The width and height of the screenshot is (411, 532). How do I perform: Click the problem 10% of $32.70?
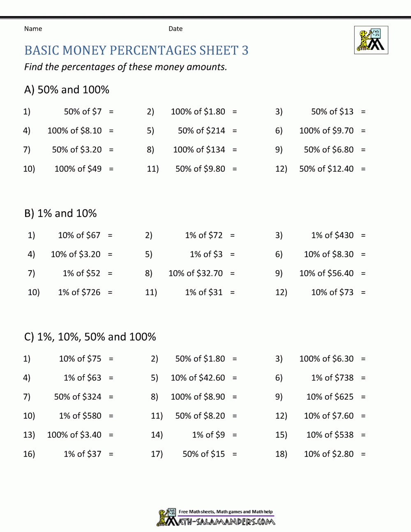click(x=195, y=273)
